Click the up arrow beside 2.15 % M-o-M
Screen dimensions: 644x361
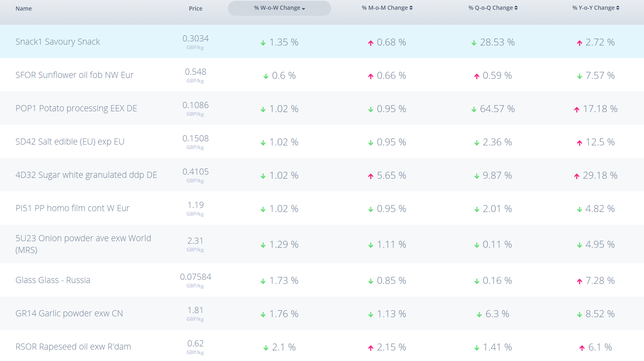(x=371, y=348)
